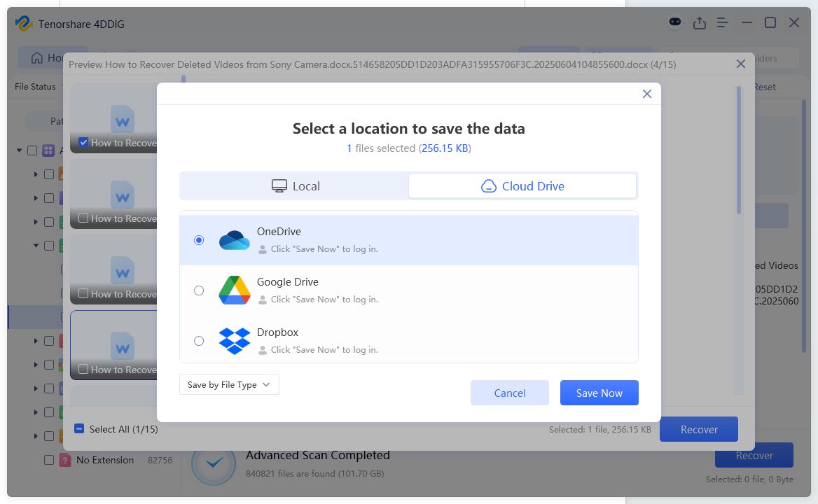818x504 pixels.
Task: Close the save location dialog
Action: (647, 94)
